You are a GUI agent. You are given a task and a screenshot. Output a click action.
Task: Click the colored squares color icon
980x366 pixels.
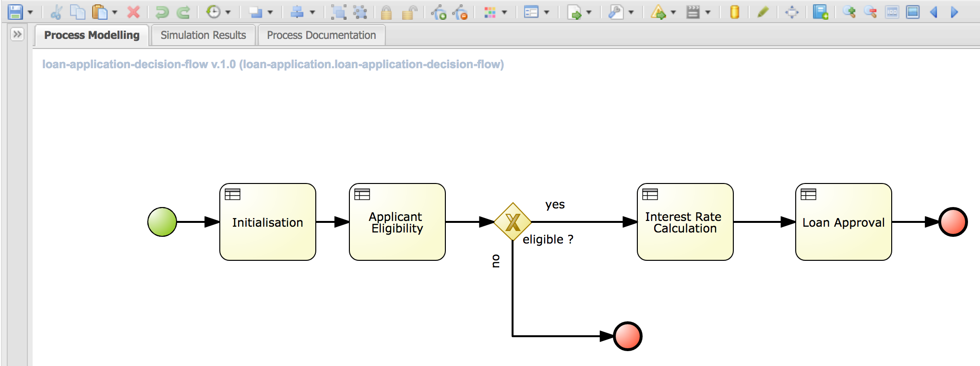tap(490, 12)
